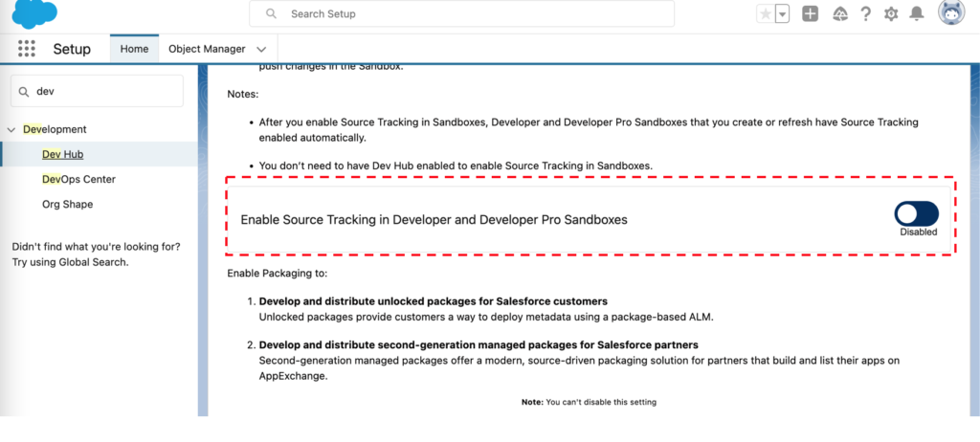Click the 'Enable Packaging to:' text
Viewport: 980px width, 442px height.
point(277,274)
